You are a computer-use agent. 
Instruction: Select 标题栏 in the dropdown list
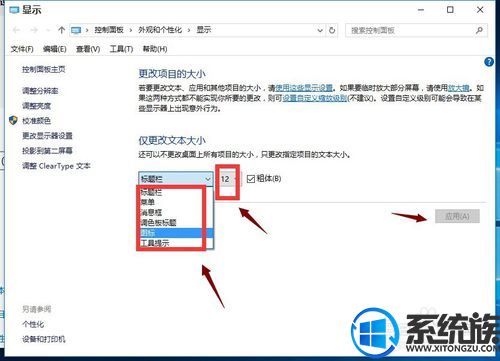(175, 192)
